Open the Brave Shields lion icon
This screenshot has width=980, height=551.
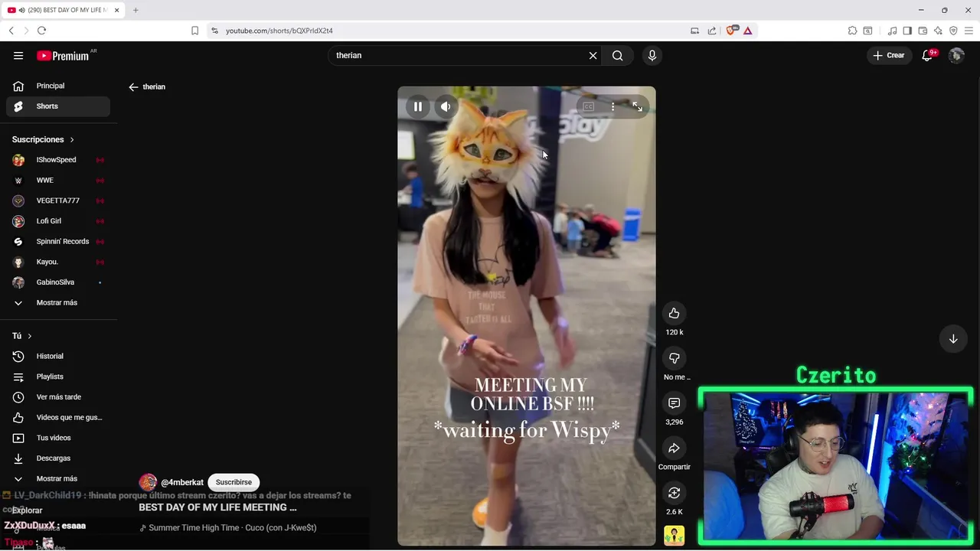pyautogui.click(x=730, y=31)
